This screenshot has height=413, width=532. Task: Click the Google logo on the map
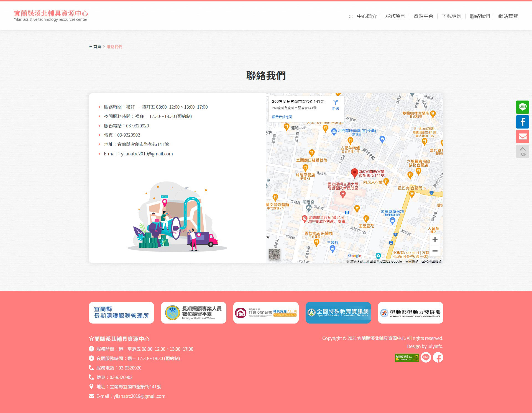354,256
